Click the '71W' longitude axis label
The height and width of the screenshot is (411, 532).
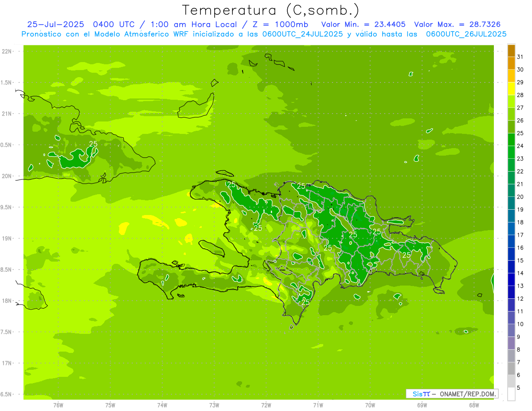pos(318,405)
